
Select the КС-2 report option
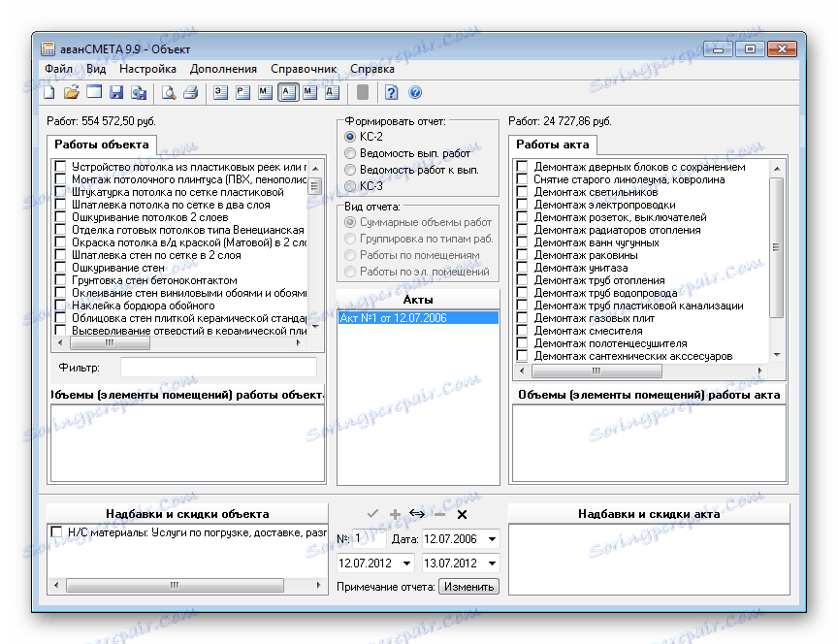tap(350, 137)
